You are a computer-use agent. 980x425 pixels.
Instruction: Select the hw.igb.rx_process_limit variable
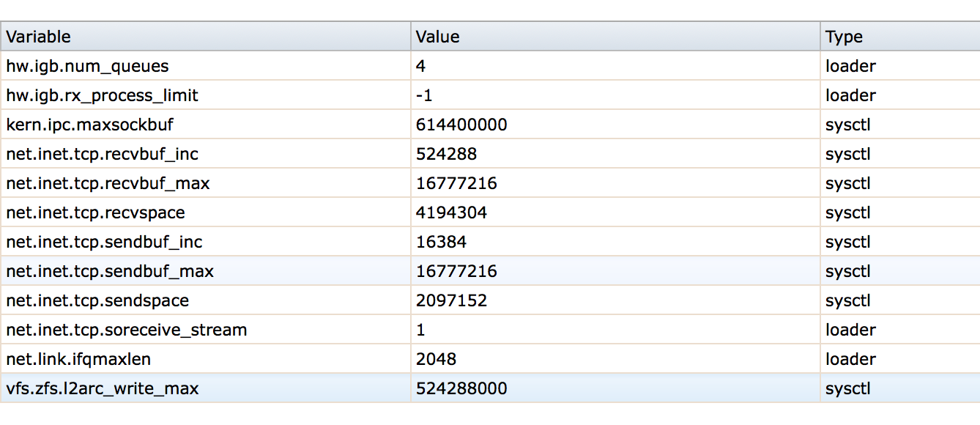(x=102, y=95)
